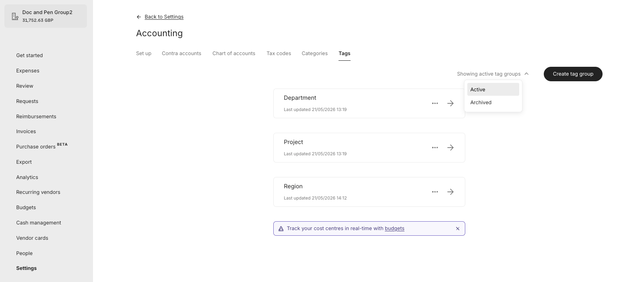Select Archived in the filter dropdown
The image size is (644, 282).
tap(493, 102)
